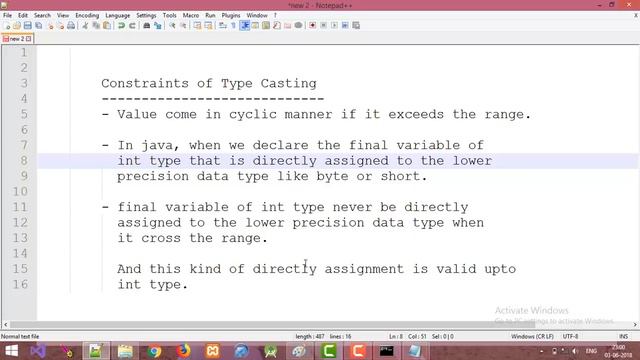The width and height of the screenshot is (640, 360).
Task: Click the playback macro icon
Action: pos(334,25)
